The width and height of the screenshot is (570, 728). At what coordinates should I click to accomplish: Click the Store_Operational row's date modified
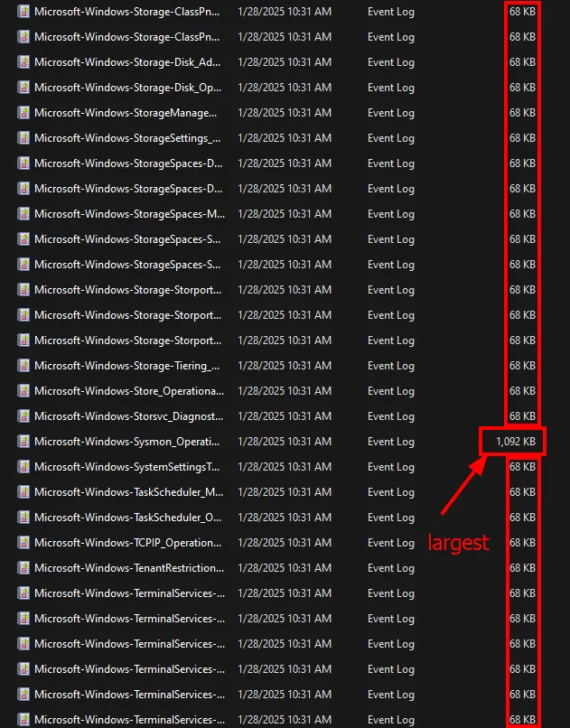pyautogui.click(x=285, y=391)
